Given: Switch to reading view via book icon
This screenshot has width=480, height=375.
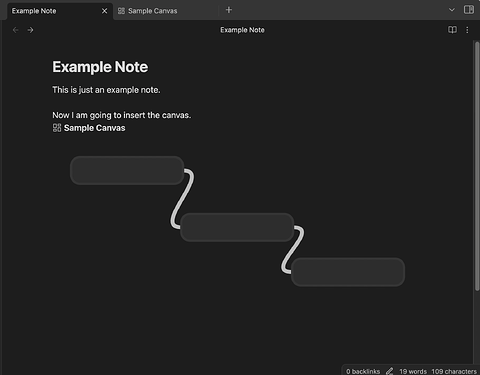Looking at the screenshot, I should [x=452, y=30].
